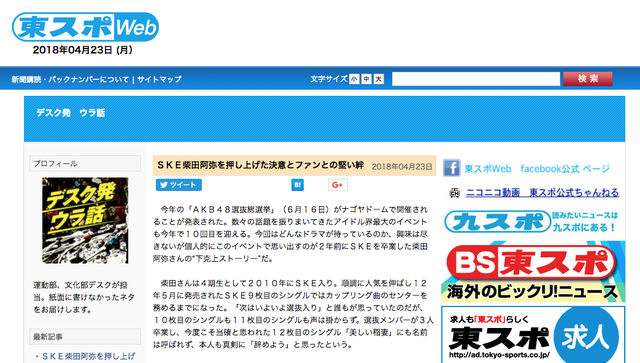Open the サイトマップ link
Viewport: 640px width, 363px height.
(x=159, y=79)
